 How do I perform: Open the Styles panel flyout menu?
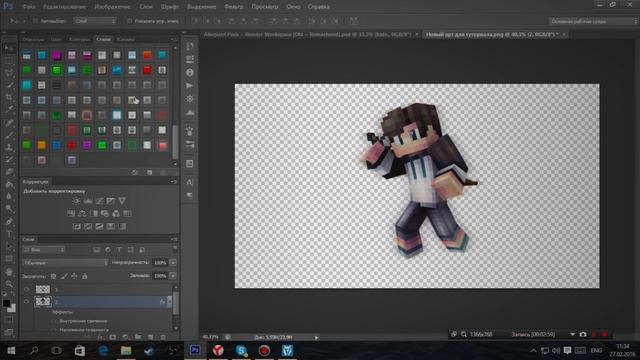coord(174,39)
